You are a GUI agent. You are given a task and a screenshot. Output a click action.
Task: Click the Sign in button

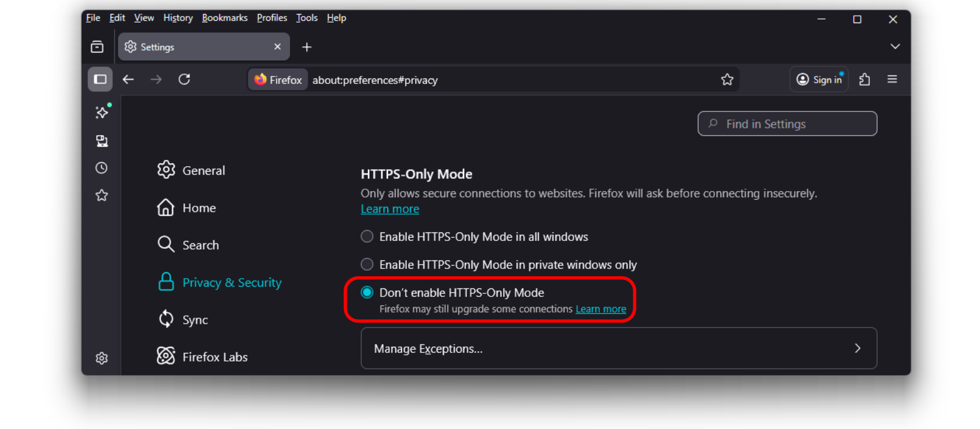click(x=819, y=80)
